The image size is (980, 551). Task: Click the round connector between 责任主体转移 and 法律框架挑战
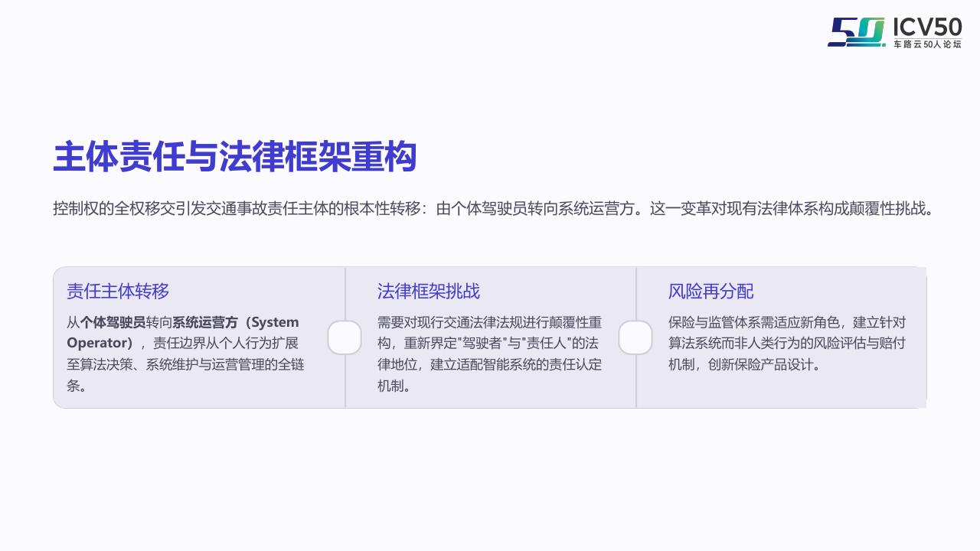coord(345,337)
